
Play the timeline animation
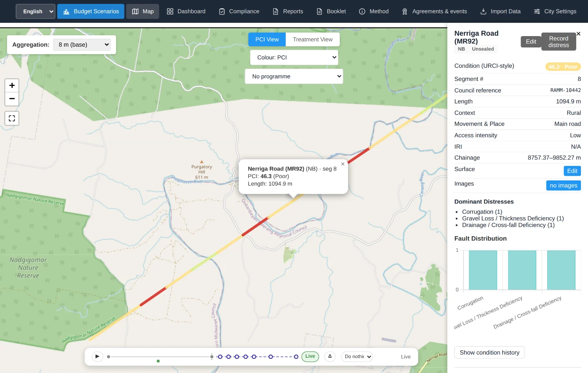pyautogui.click(x=97, y=357)
